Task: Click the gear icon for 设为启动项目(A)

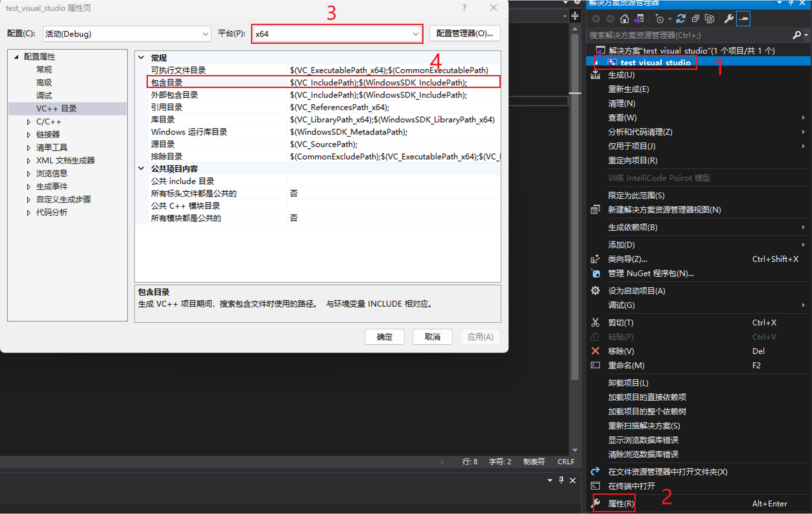Action: pos(595,291)
